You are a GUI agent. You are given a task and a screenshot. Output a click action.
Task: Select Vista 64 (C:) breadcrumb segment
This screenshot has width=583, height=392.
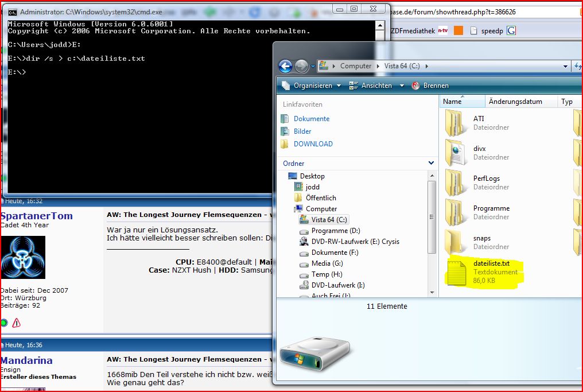402,66
